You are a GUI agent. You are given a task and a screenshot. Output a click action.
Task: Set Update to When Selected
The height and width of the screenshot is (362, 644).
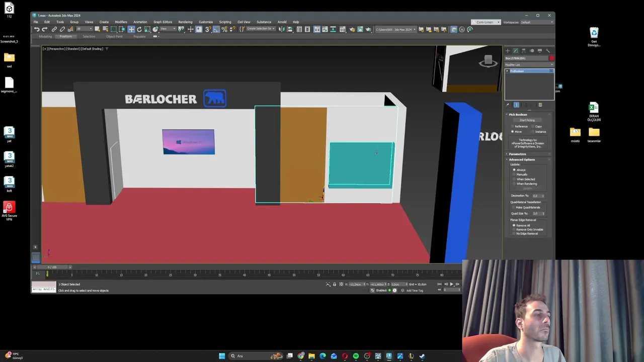524,179
